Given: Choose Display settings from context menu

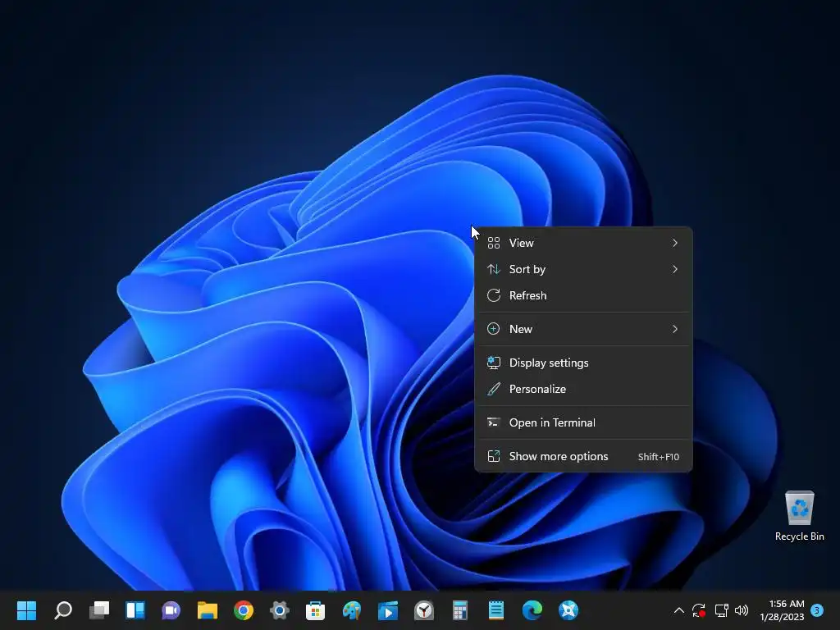Looking at the screenshot, I should (x=583, y=363).
